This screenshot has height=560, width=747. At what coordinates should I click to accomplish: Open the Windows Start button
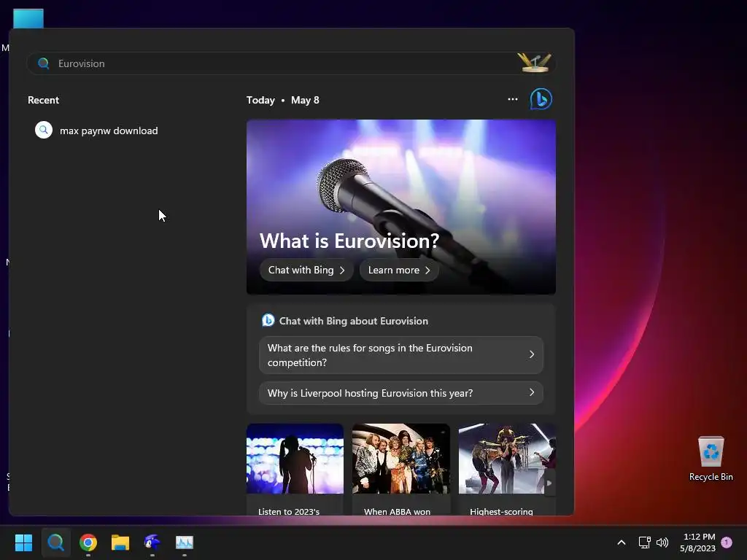pos(23,542)
